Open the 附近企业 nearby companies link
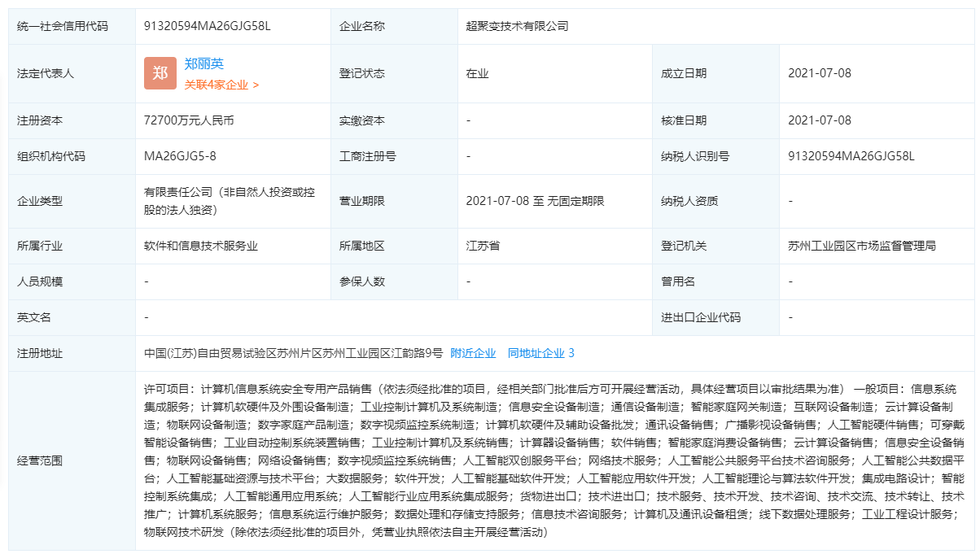The width and height of the screenshot is (980, 554). point(473,353)
